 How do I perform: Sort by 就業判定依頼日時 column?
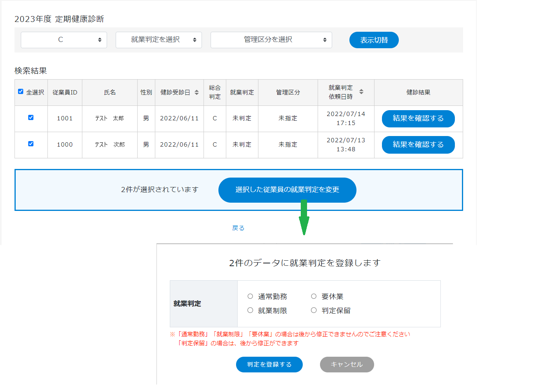click(x=362, y=92)
